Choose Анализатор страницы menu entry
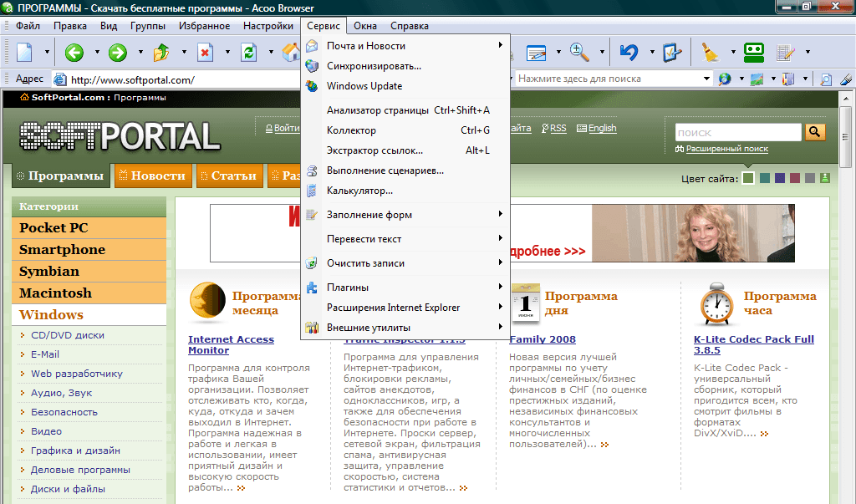856x504 pixels. (x=405, y=110)
